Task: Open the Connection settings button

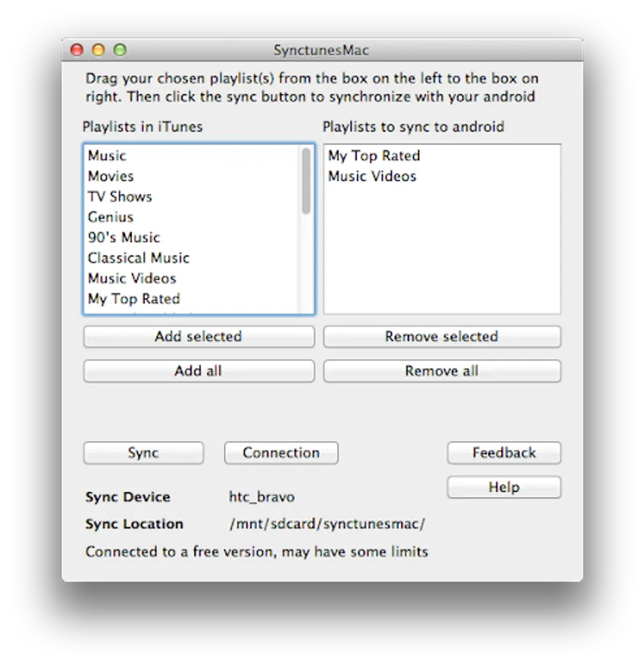Action: point(281,453)
